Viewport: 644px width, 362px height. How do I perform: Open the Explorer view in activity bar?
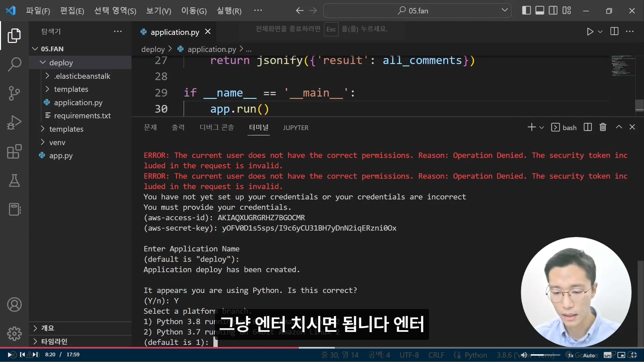click(x=14, y=36)
